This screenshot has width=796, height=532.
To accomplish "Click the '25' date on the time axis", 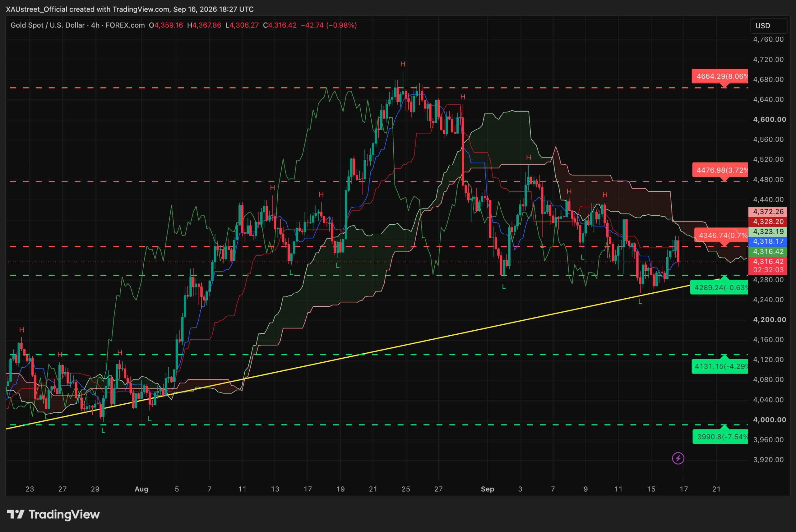I will pyautogui.click(x=406, y=489).
